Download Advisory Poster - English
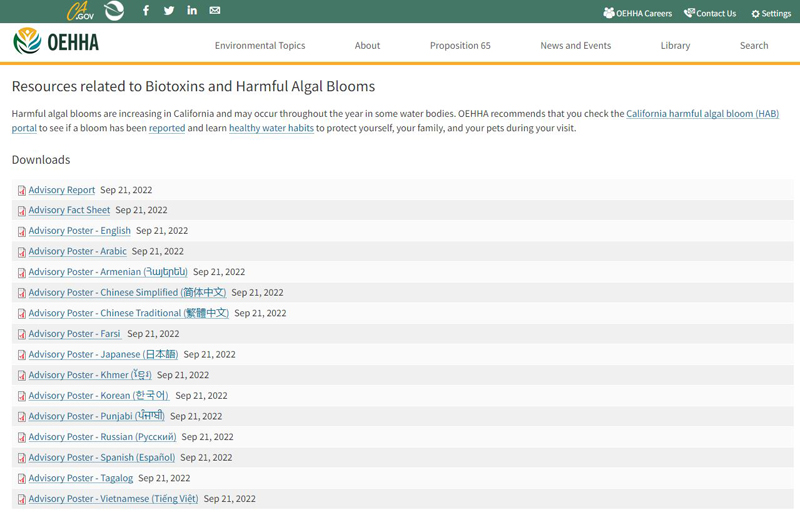Viewport: 800px width, 515px height. coord(80,231)
